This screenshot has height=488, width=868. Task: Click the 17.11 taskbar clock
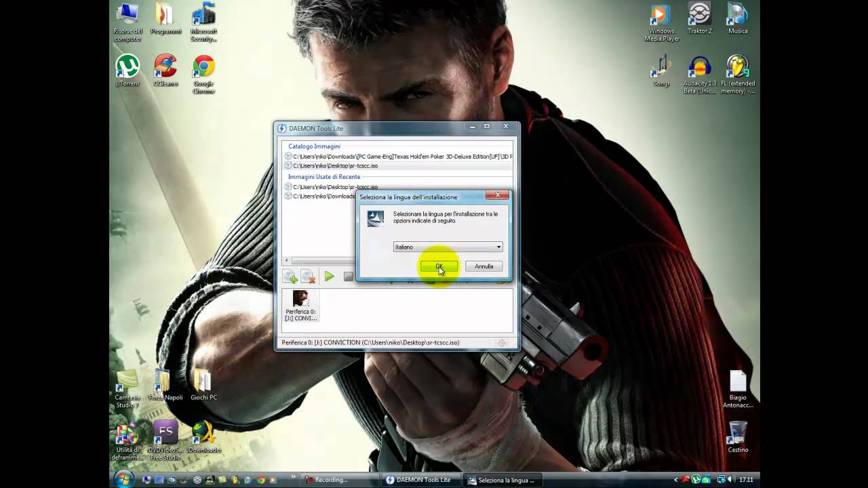746,480
